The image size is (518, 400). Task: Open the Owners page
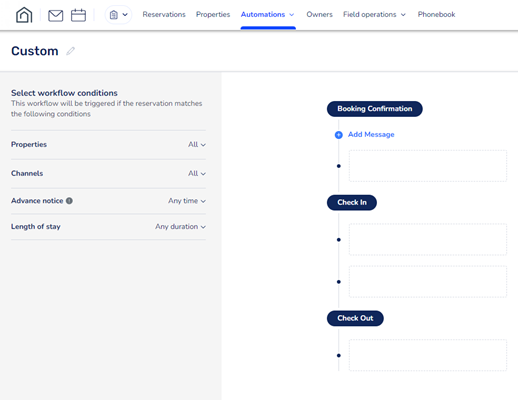319,15
